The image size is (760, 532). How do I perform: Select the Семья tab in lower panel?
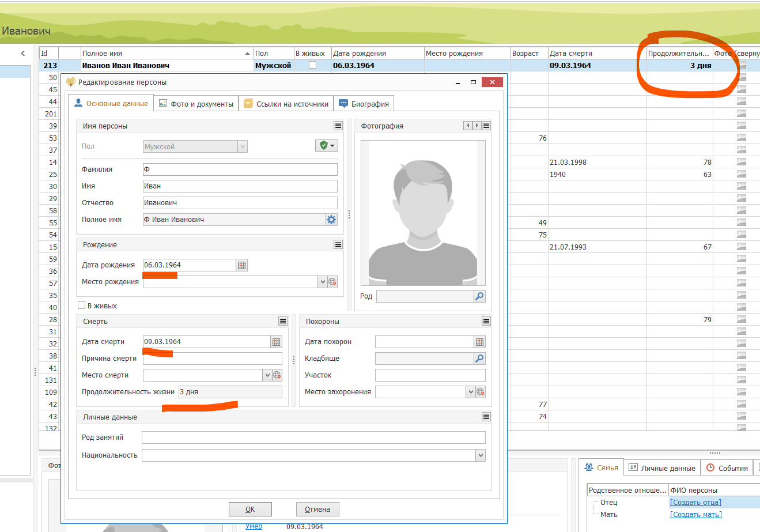601,468
